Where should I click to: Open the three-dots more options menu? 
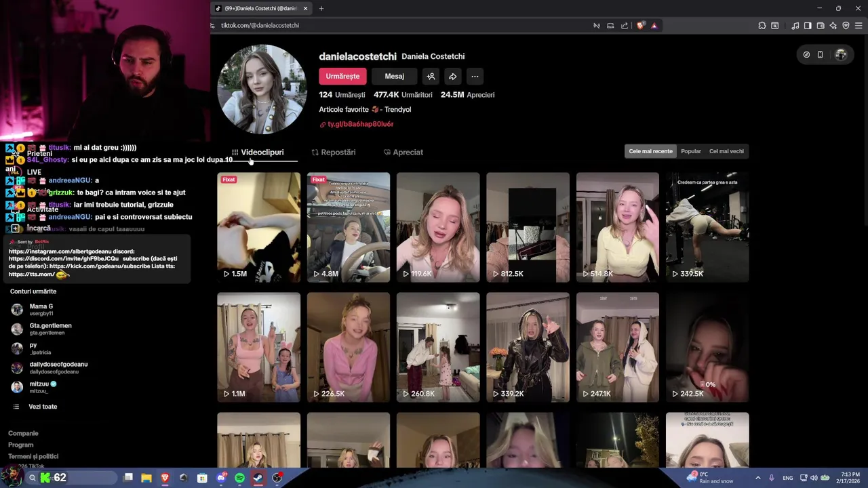(475, 77)
